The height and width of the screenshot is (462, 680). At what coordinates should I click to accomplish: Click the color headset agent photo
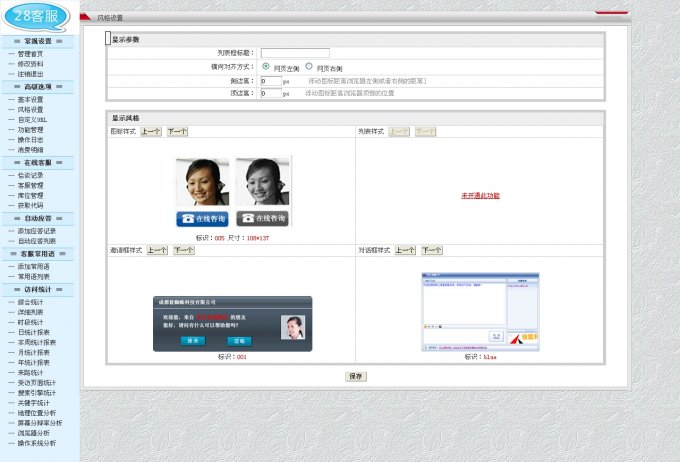[203, 182]
